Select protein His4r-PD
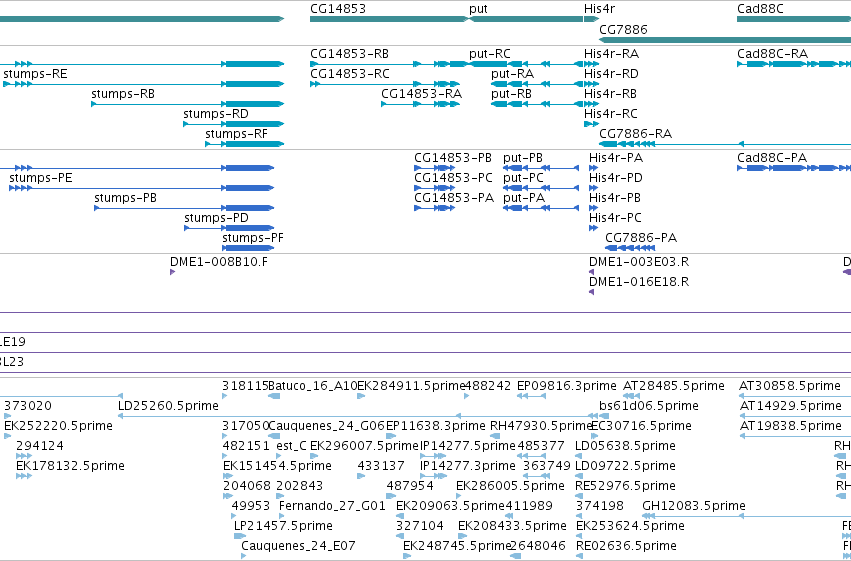The width and height of the screenshot is (851, 561). [x=594, y=188]
